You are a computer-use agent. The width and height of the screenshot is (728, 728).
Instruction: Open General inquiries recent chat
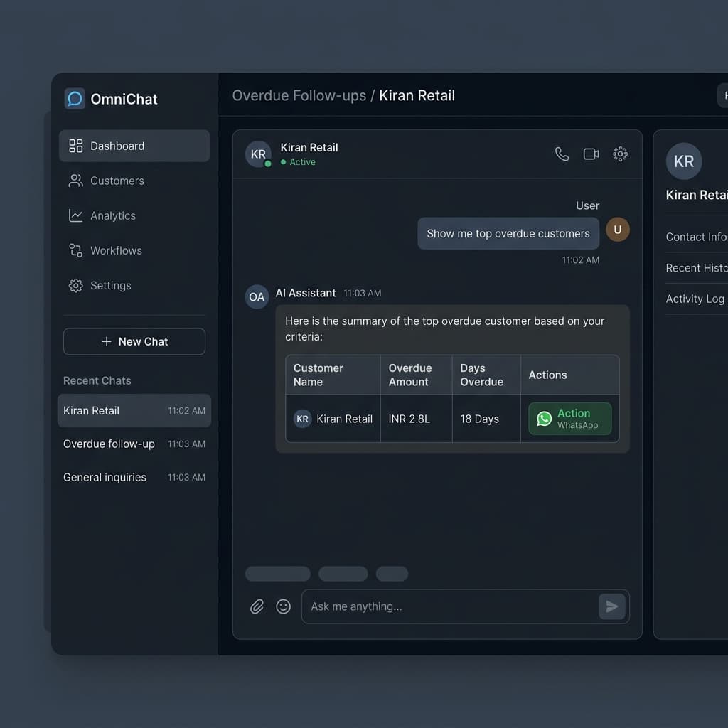click(x=134, y=477)
